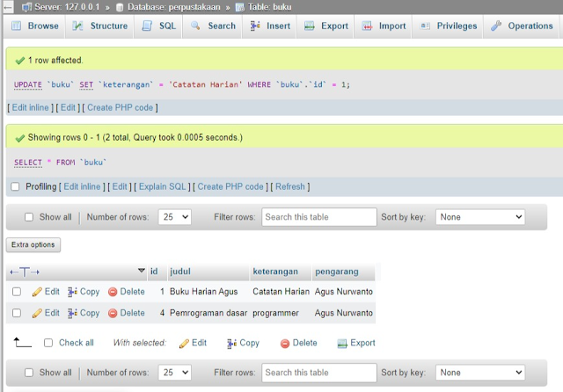563x392 pixels.
Task: Sort by id column header
Action: pos(154,272)
